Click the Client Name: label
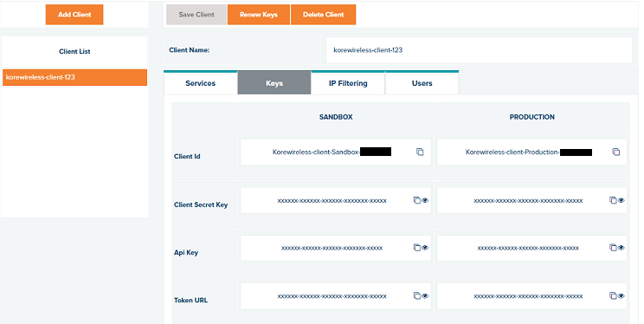644x324 pixels. click(190, 50)
